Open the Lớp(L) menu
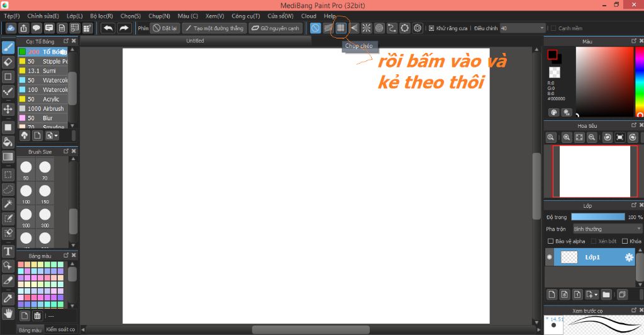The image size is (644, 335). [x=74, y=16]
